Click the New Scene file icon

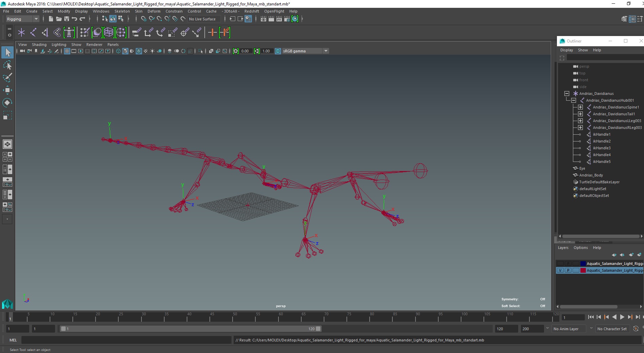[51, 19]
